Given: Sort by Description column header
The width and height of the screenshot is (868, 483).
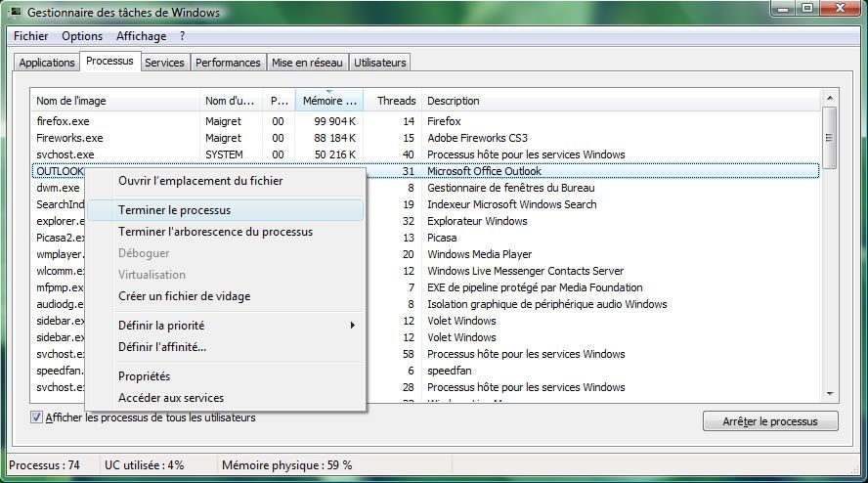Looking at the screenshot, I should tap(620, 101).
